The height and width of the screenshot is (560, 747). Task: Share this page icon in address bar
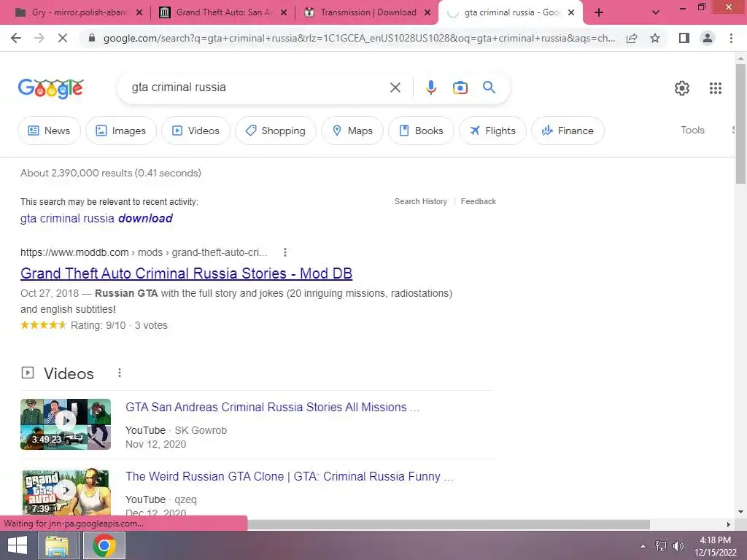click(632, 38)
